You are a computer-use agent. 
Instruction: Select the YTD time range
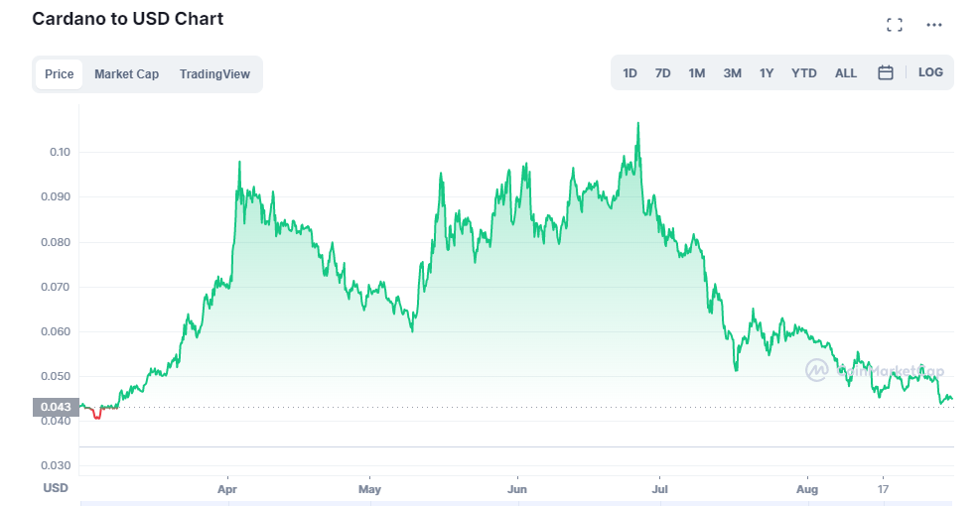click(x=803, y=73)
